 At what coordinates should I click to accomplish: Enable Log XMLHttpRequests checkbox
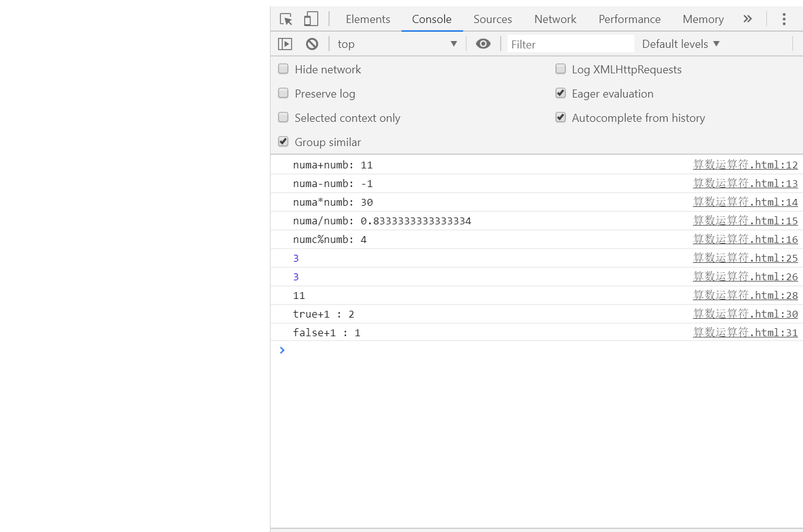pos(560,69)
